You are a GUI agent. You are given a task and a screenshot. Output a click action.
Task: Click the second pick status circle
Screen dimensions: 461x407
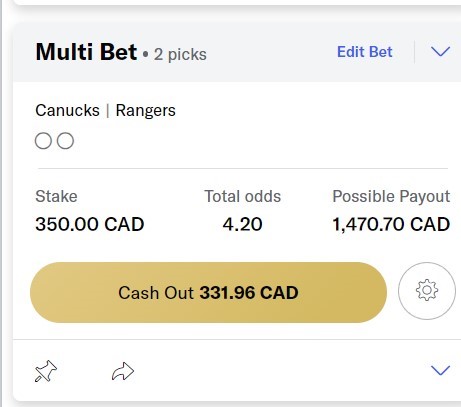(65, 141)
